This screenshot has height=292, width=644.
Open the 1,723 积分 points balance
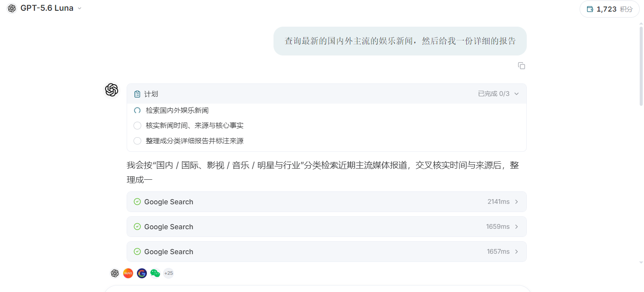click(x=609, y=9)
